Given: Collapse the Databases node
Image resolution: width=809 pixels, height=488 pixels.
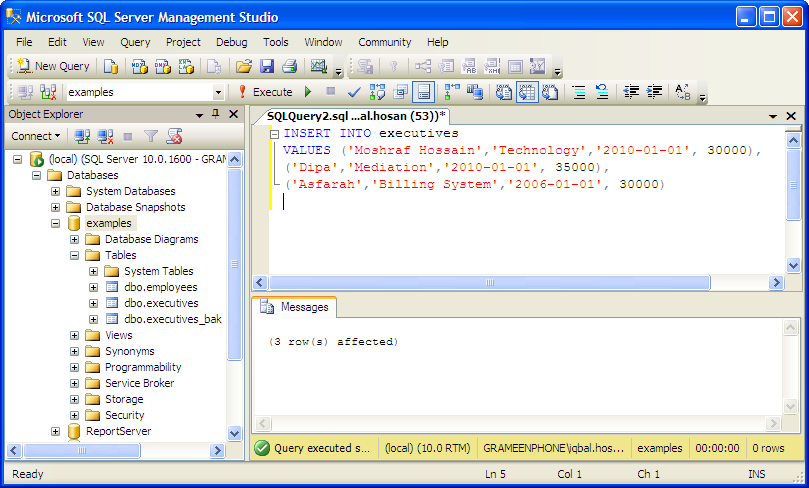Looking at the screenshot, I should click(x=36, y=175).
